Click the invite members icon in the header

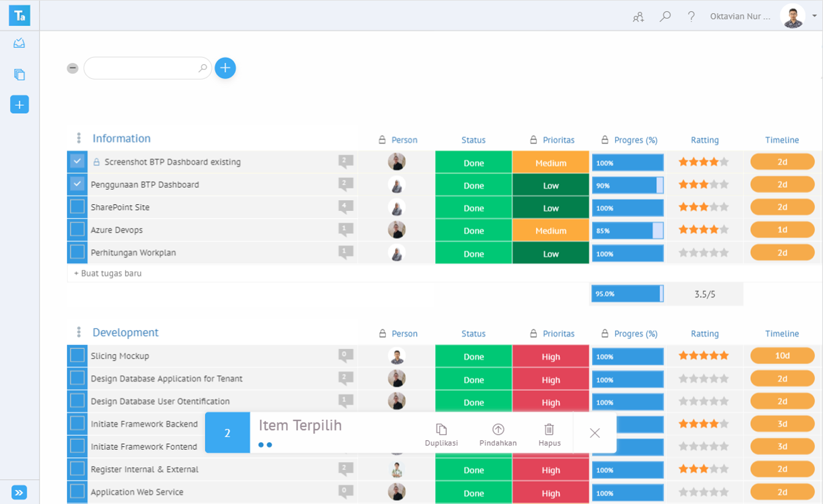click(638, 17)
